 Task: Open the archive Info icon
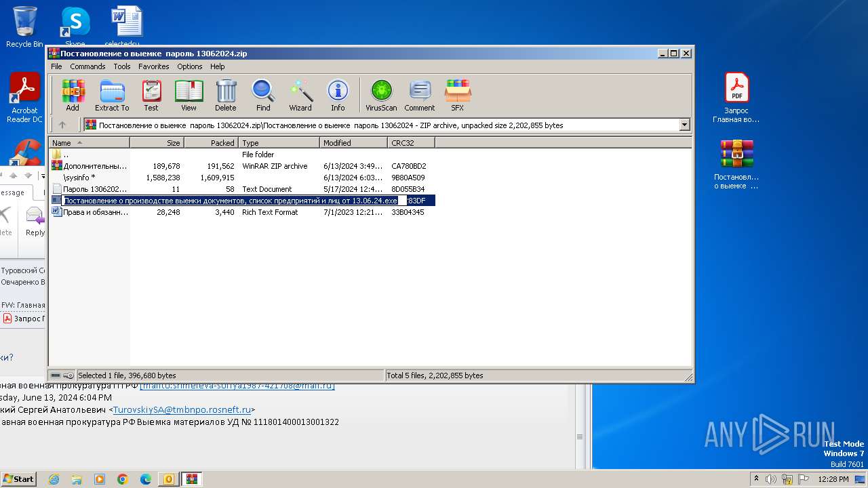[x=338, y=95]
